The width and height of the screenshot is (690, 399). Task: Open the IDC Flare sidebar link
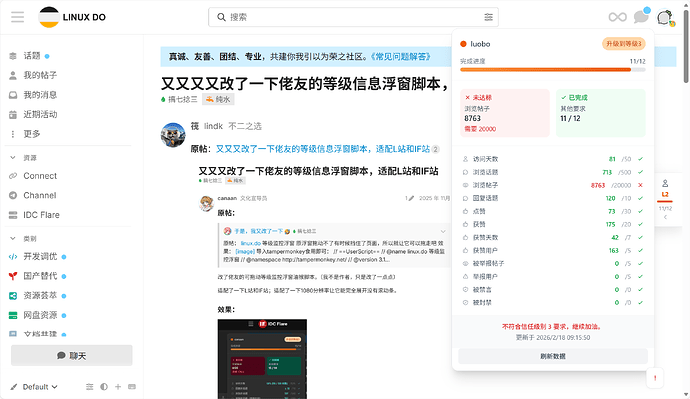41,215
